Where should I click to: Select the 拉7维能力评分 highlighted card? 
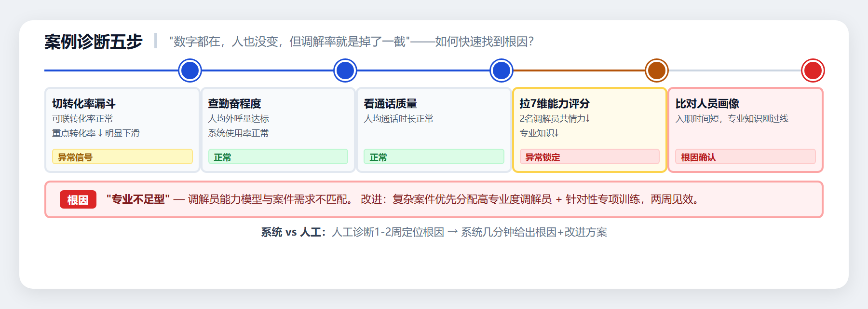pos(589,129)
